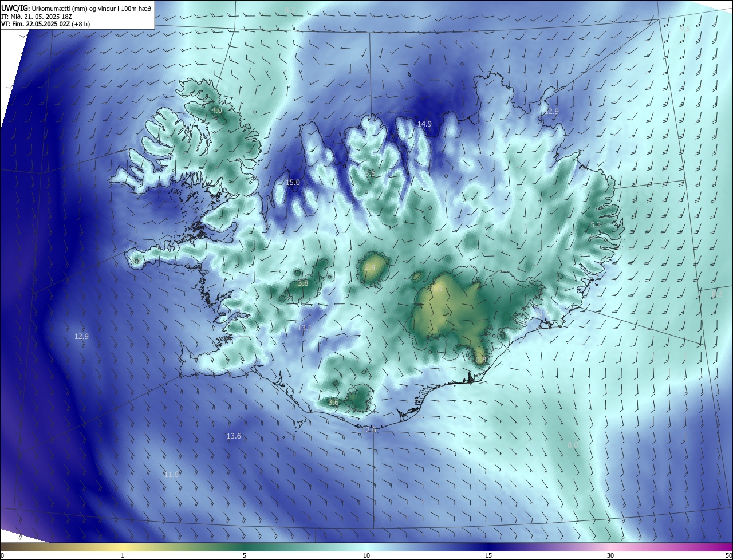The image size is (733, 560).
Task: Click the 4.0 value in the Westfjords
Action: point(216,110)
